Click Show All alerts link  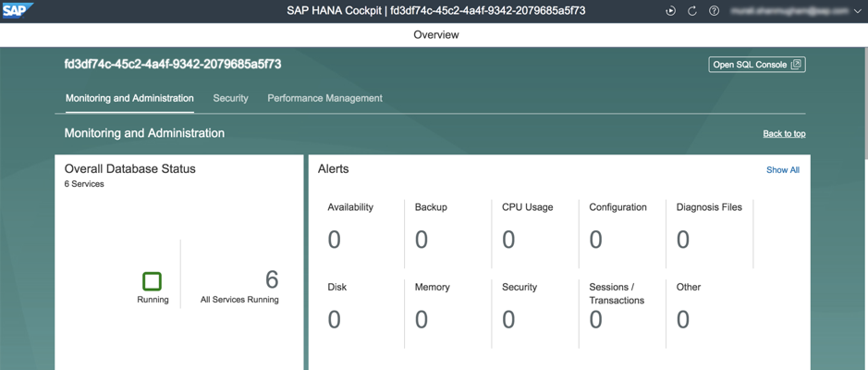[x=783, y=170]
